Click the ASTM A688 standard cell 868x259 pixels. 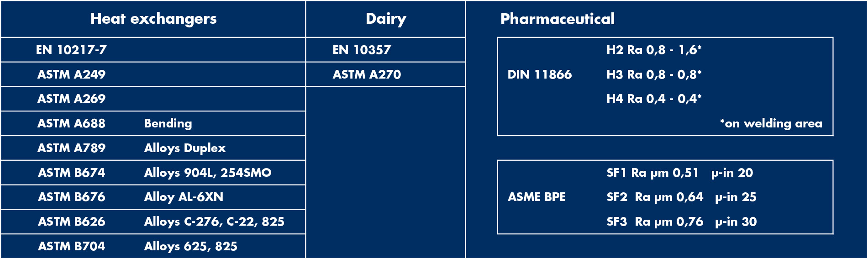click(71, 123)
